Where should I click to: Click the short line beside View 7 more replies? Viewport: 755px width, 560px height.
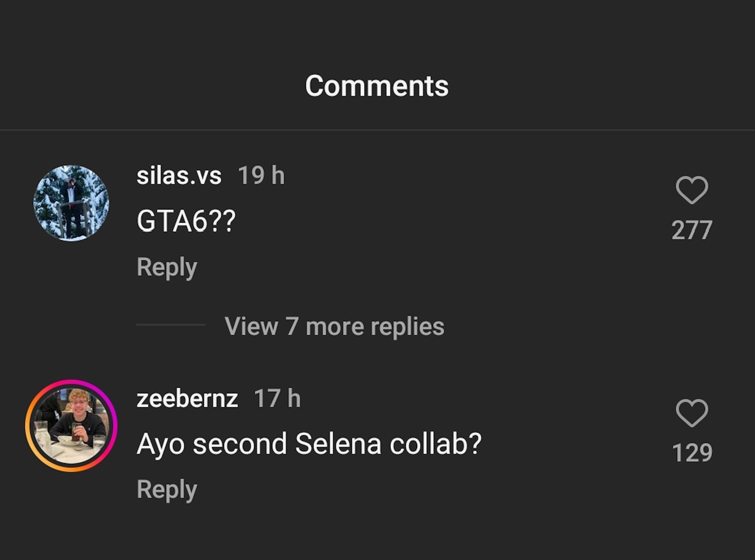(x=171, y=325)
